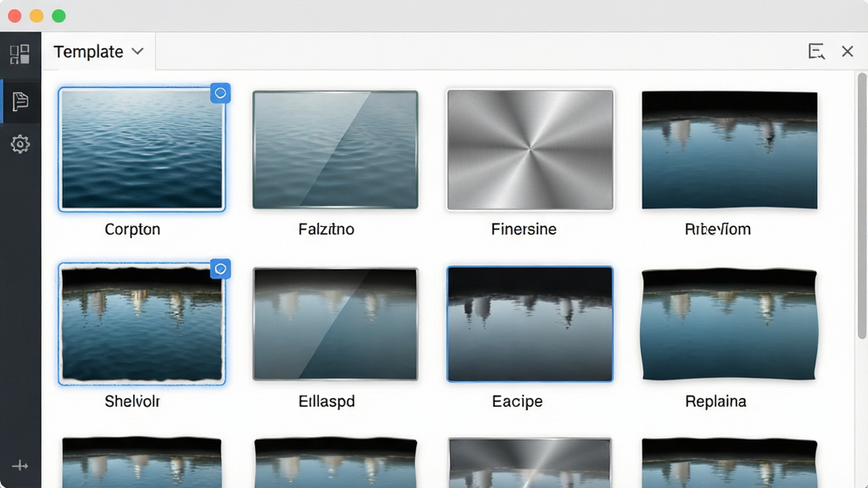868x488 pixels.
Task: Open the dashboard grid icon in sidebar
Action: 20,53
